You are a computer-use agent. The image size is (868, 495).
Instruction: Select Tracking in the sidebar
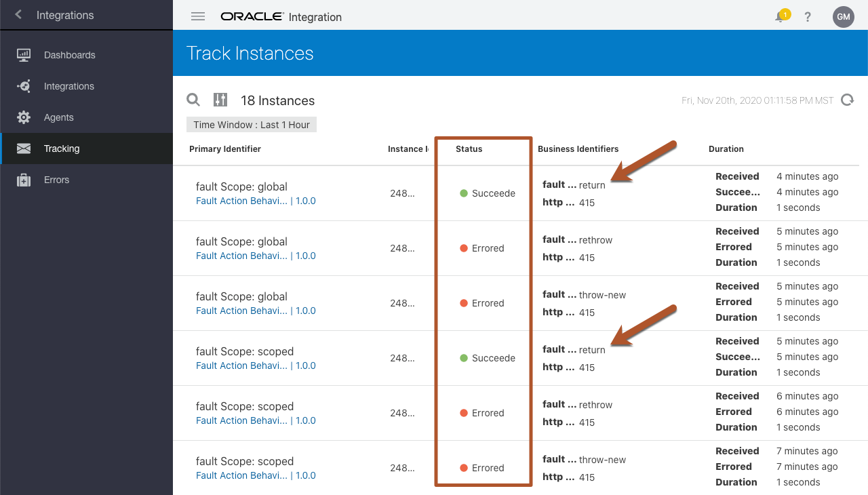(61, 148)
